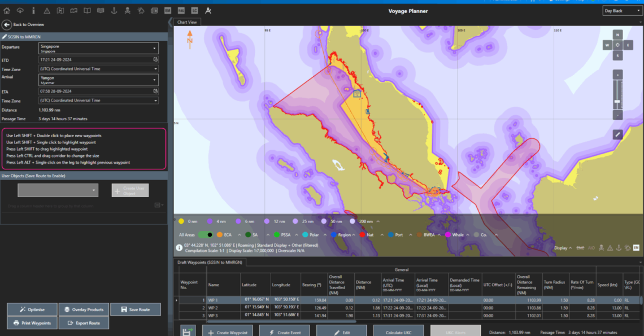Click the Optimise button

(x=32, y=309)
